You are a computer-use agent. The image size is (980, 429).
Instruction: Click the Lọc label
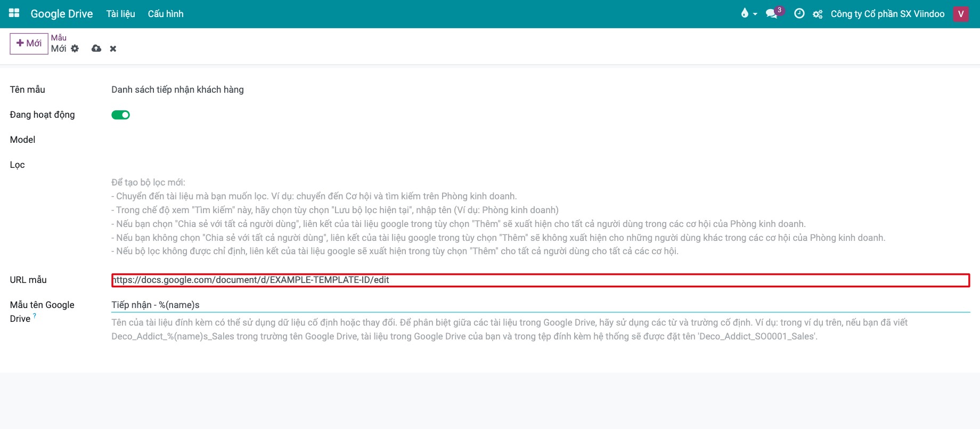(17, 165)
